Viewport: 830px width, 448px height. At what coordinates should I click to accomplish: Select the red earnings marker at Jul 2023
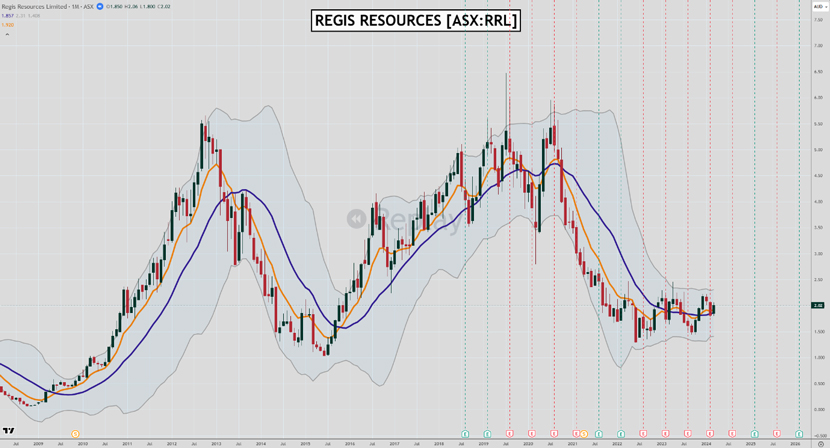[x=688, y=434]
